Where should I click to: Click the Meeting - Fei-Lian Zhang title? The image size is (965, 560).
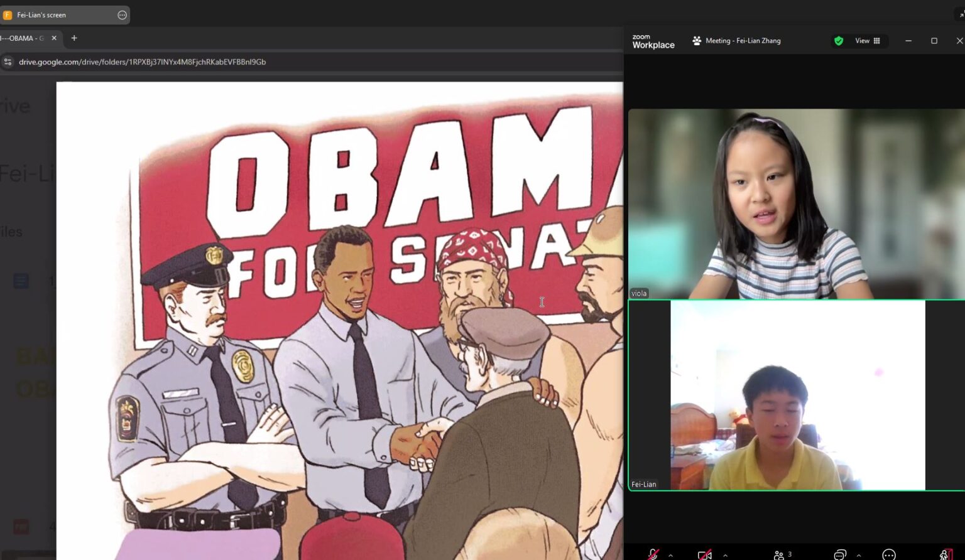click(743, 41)
